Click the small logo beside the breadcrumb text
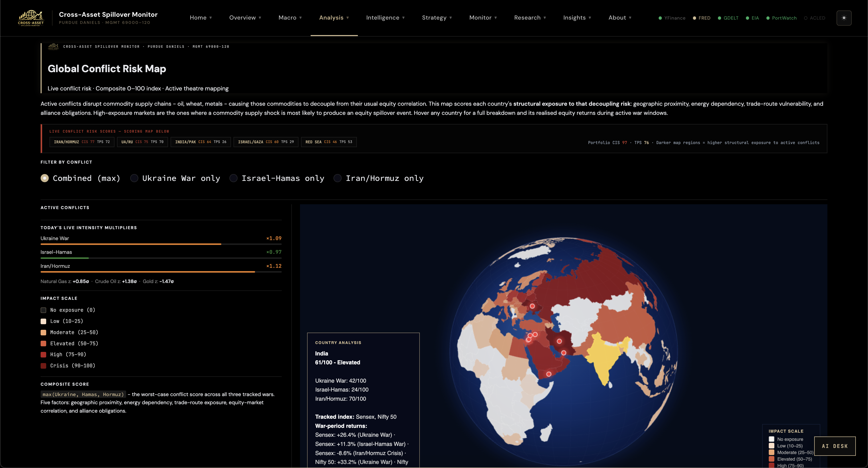The height and width of the screenshot is (468, 868). [53, 46]
